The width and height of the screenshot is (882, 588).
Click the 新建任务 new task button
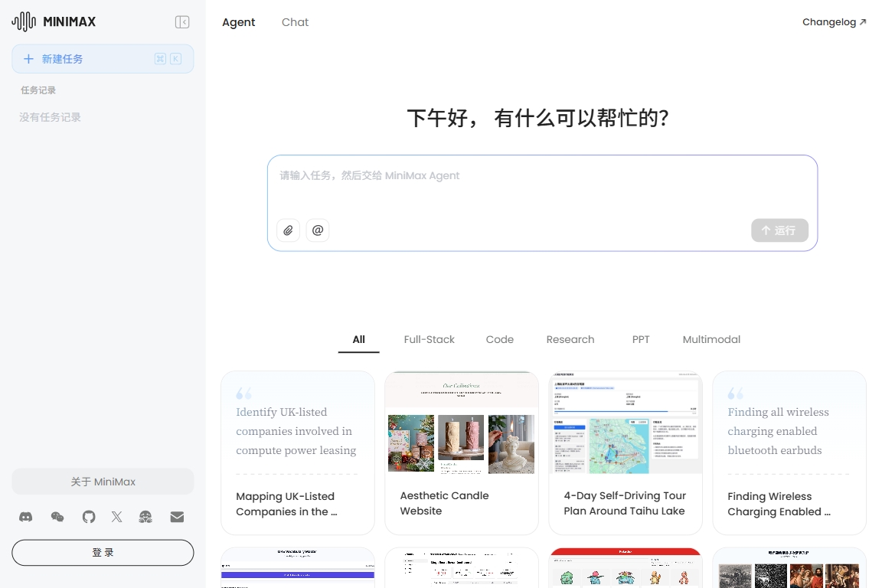tap(102, 59)
